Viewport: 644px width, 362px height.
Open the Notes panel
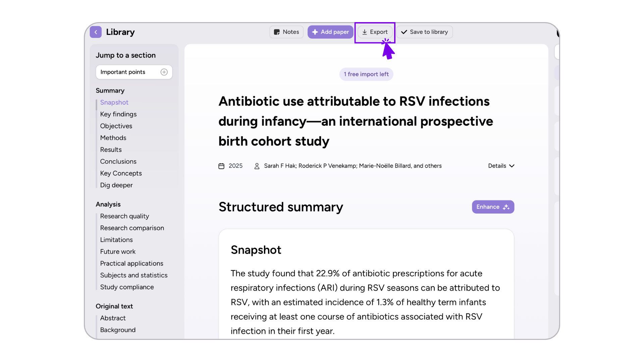click(286, 32)
